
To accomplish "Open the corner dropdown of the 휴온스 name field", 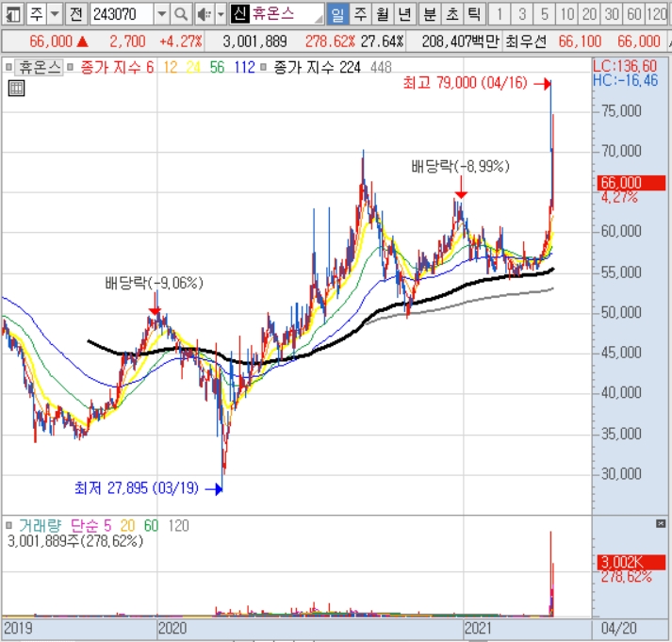I will coord(319,19).
